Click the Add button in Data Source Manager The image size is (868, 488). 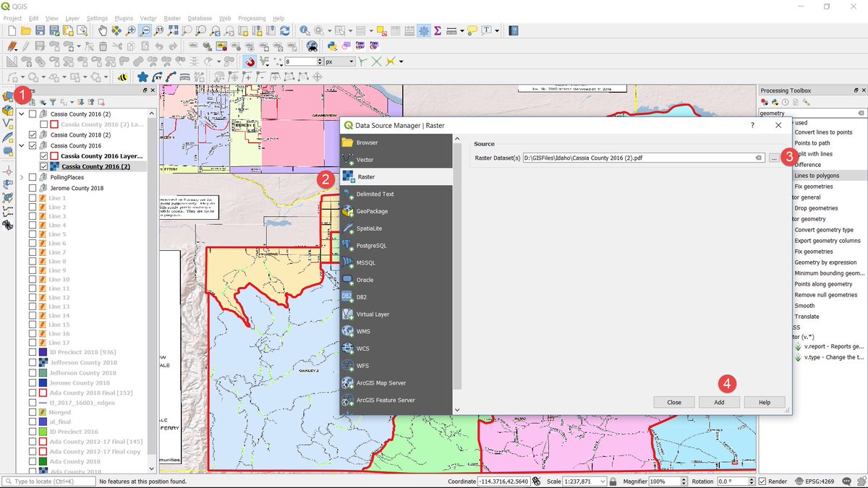point(719,402)
